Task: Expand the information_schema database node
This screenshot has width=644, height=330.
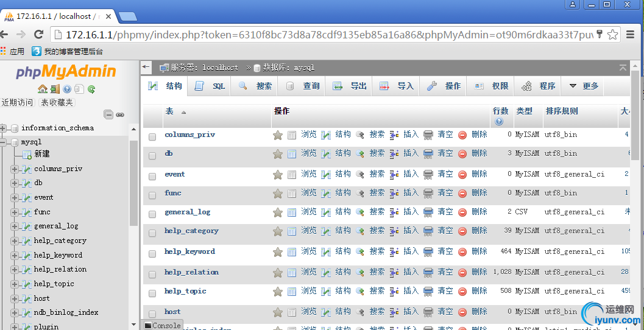Action: tap(3, 128)
